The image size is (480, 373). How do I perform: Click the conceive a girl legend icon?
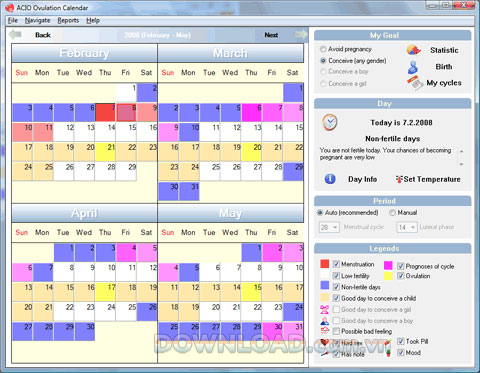click(324, 310)
